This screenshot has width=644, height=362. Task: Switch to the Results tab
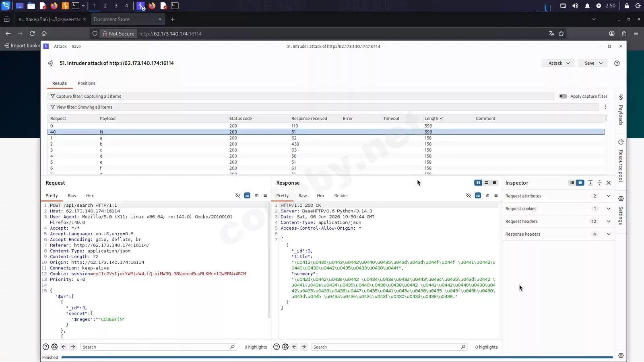(x=60, y=83)
